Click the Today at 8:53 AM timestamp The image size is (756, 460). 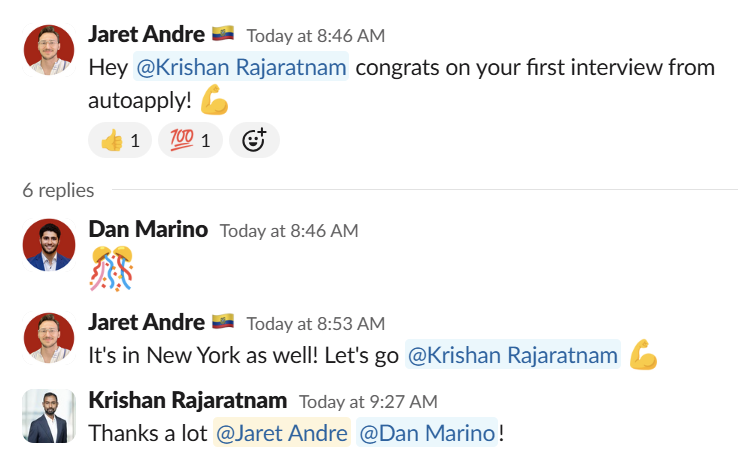[316, 324]
